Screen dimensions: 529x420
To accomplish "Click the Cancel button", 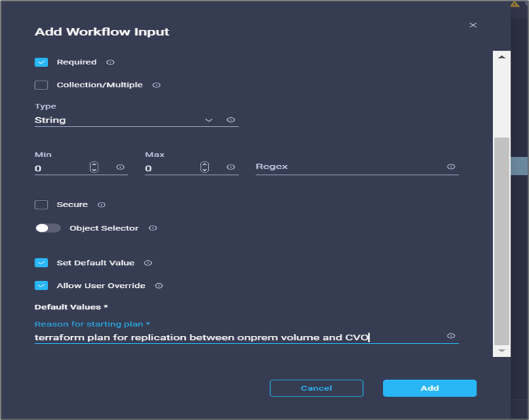I will [x=317, y=388].
